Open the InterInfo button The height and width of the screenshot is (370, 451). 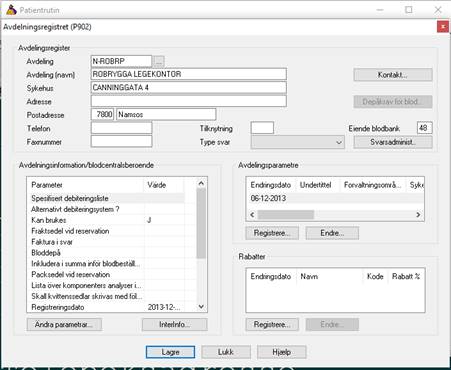coord(175,324)
